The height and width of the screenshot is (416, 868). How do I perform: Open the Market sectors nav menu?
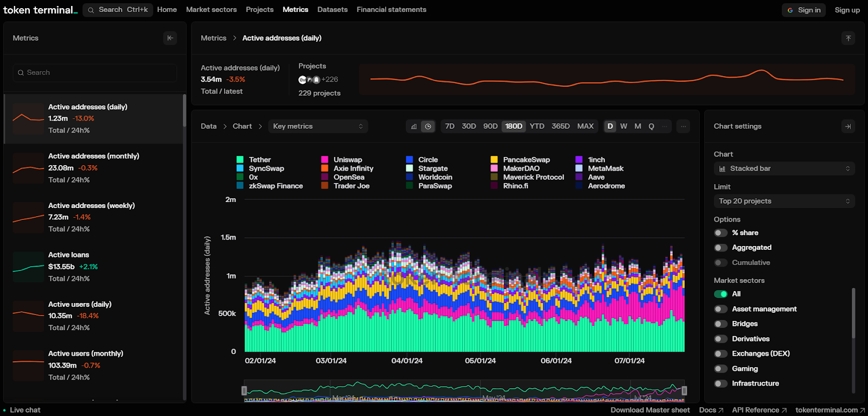tap(211, 10)
